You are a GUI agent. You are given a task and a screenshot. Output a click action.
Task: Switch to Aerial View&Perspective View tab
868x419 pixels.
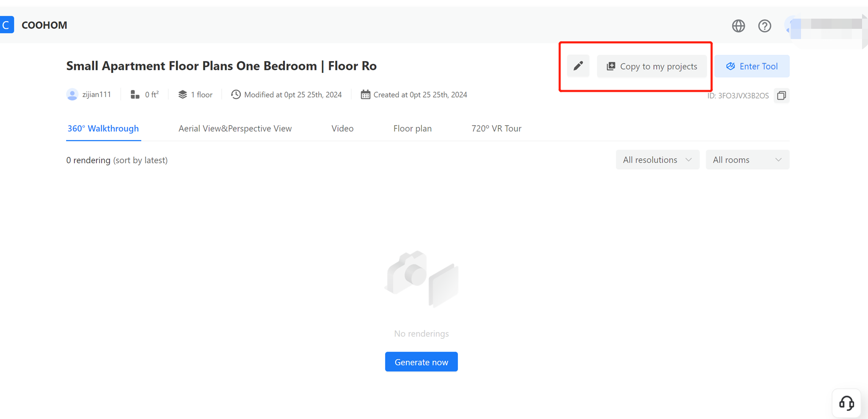pos(235,128)
